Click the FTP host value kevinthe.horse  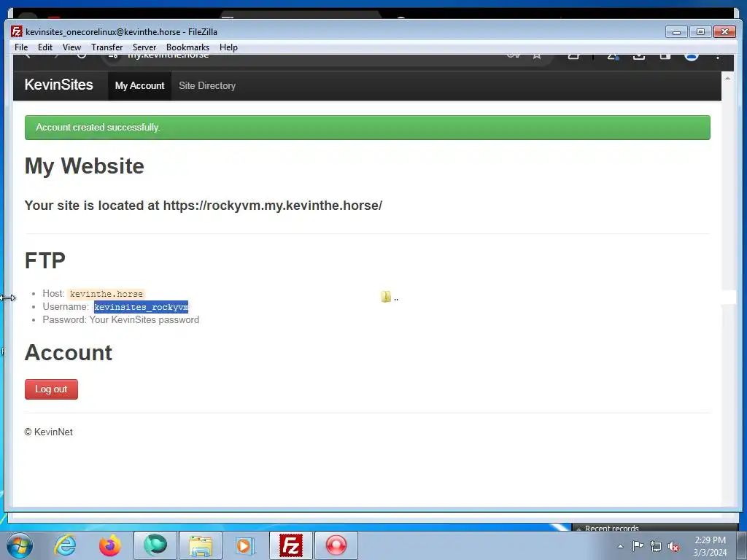click(x=107, y=294)
